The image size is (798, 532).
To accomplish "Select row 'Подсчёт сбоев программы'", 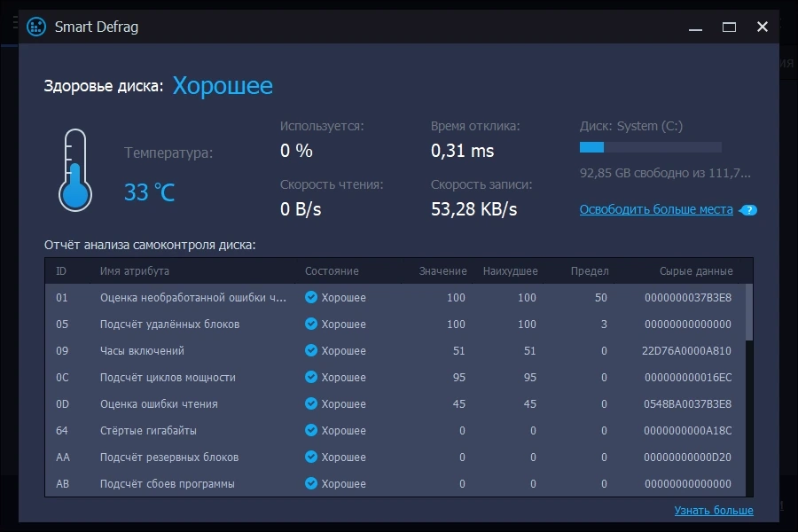I will click(395, 483).
